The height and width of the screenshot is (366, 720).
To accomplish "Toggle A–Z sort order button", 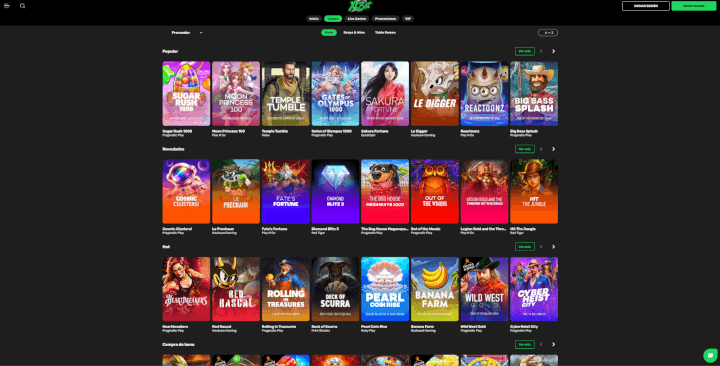I will 548,33.
